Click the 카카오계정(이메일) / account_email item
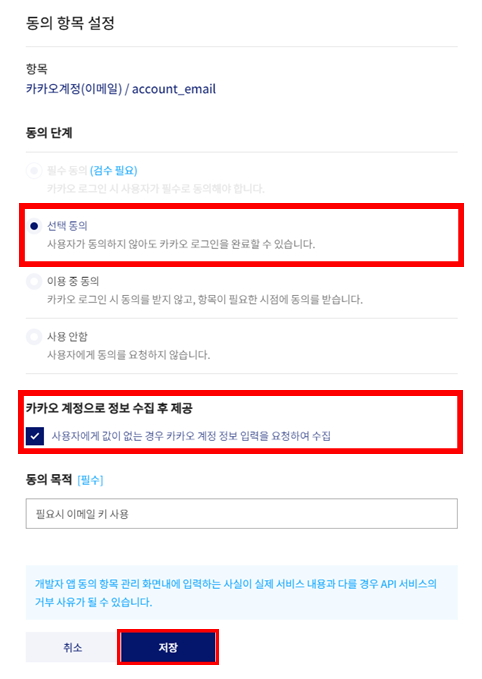This screenshot has width=482, height=679. (121, 89)
